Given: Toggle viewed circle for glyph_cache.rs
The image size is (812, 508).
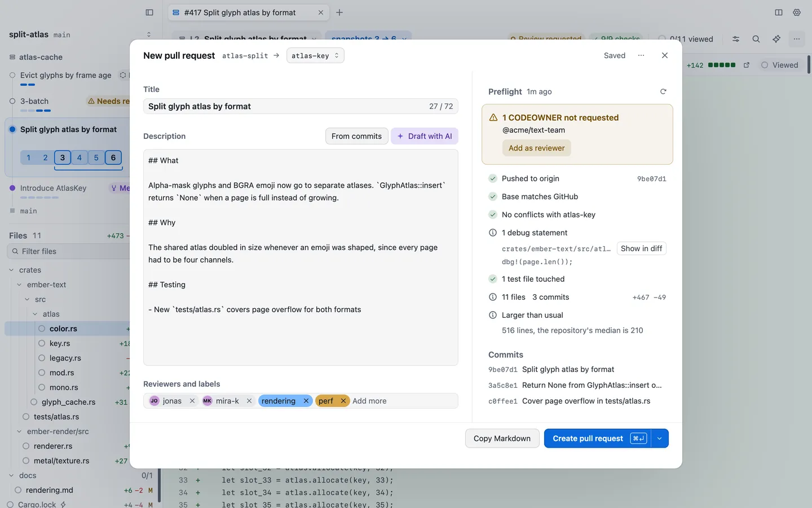Looking at the screenshot, I should 34,402.
